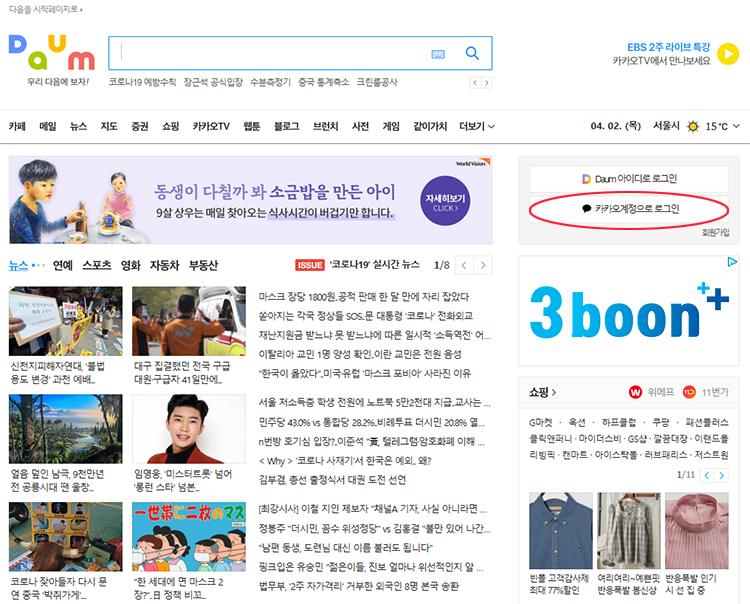Open the 임영웅 portrait news thumbnail
The height and width of the screenshot is (604, 750).
point(189,429)
